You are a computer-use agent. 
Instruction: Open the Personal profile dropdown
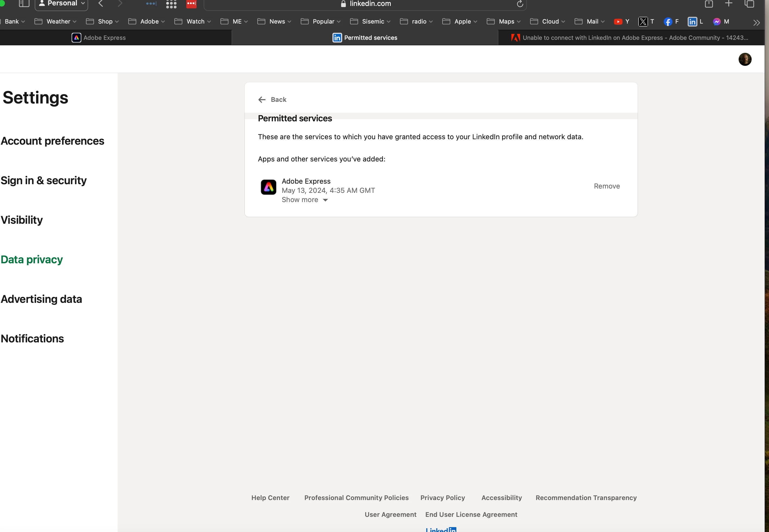[x=62, y=4]
